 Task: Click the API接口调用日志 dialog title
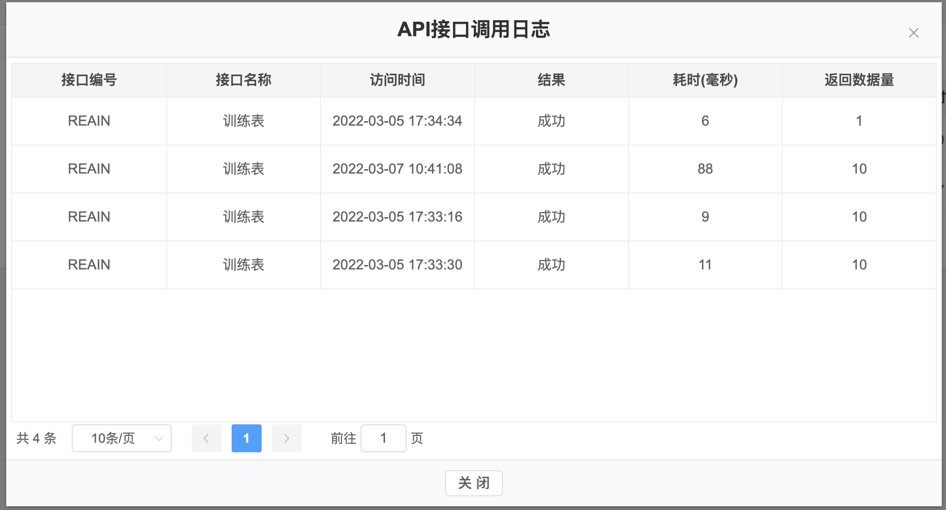pos(474,29)
